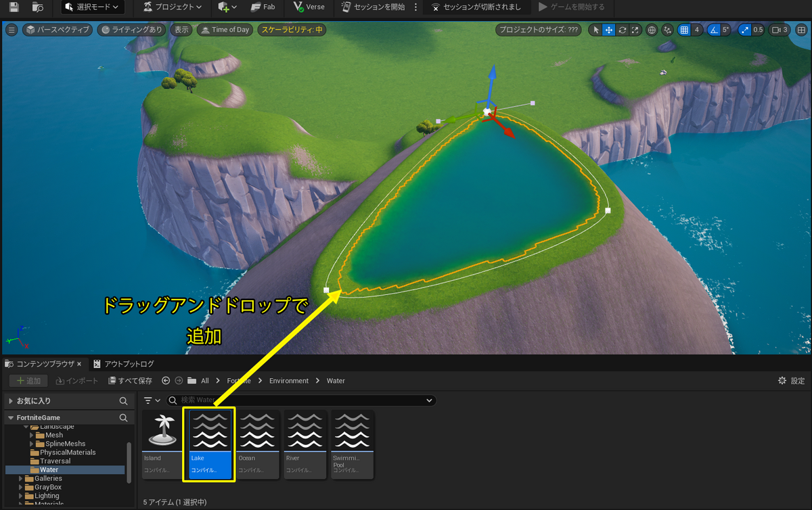Choose the scale gizmo tool

(x=635, y=30)
